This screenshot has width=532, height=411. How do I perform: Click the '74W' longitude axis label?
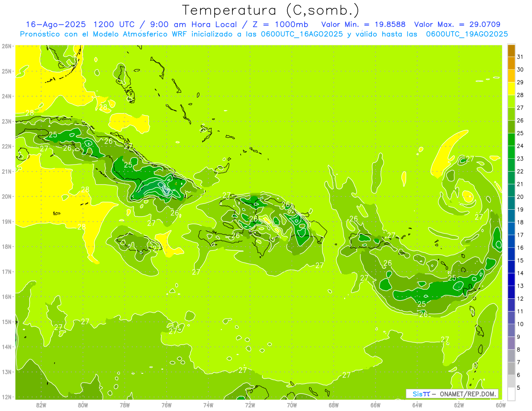tap(208, 404)
